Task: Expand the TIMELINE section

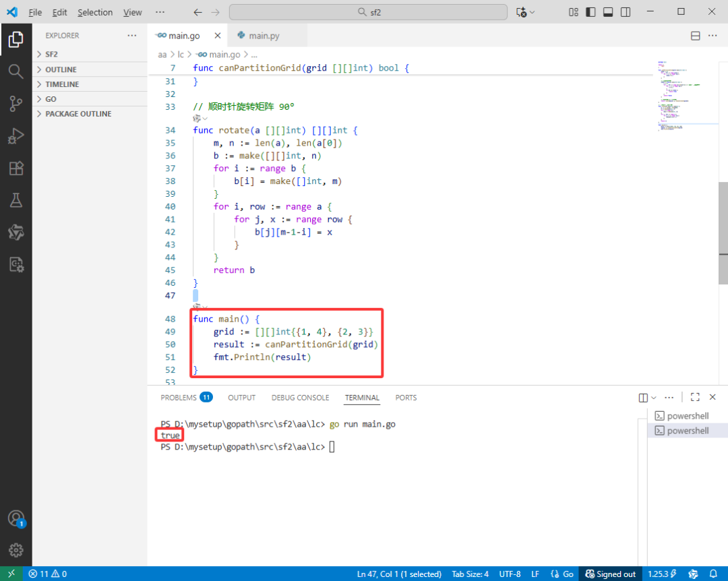Action: pyautogui.click(x=90, y=84)
